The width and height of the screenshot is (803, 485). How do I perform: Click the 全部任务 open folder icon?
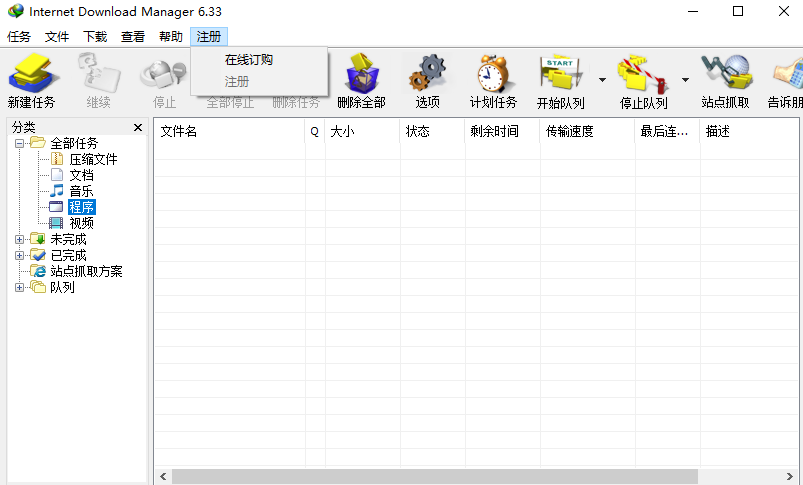[37, 143]
